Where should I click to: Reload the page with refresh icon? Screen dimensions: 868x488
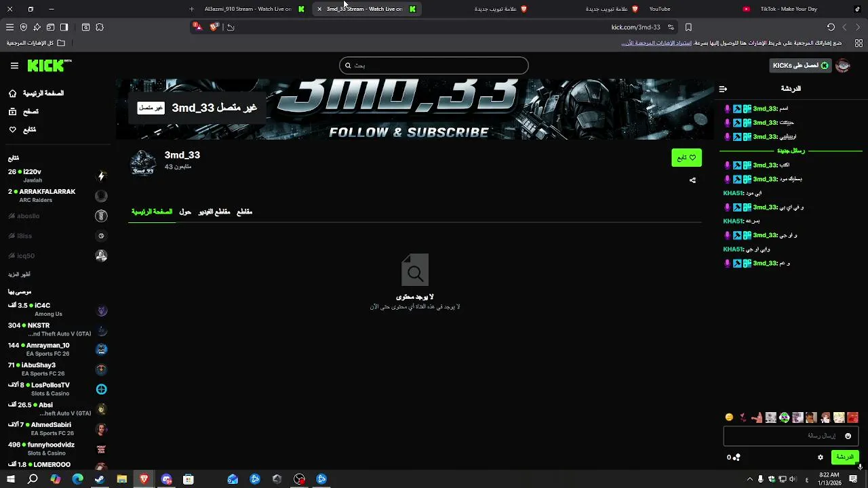831,27
